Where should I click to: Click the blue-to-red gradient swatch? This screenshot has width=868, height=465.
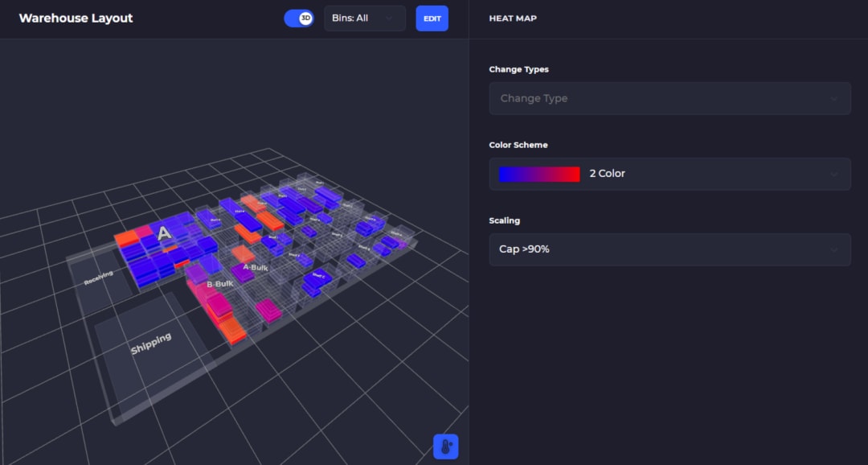539,174
